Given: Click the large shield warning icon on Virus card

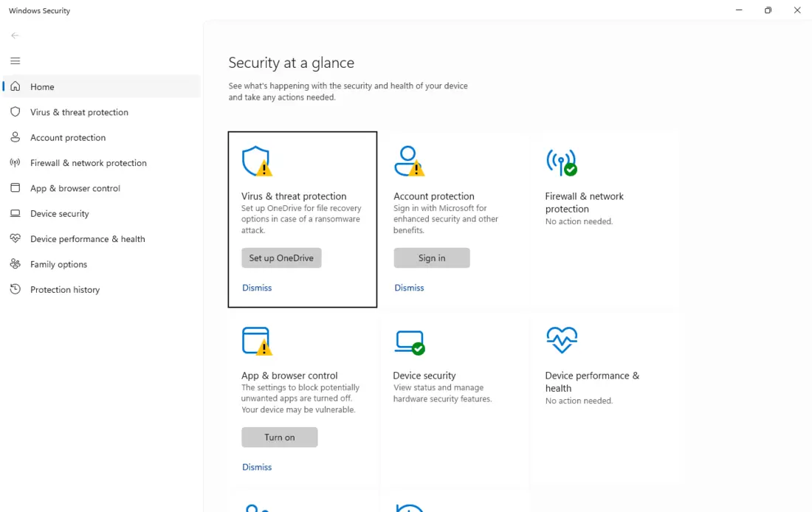Looking at the screenshot, I should click(x=257, y=162).
